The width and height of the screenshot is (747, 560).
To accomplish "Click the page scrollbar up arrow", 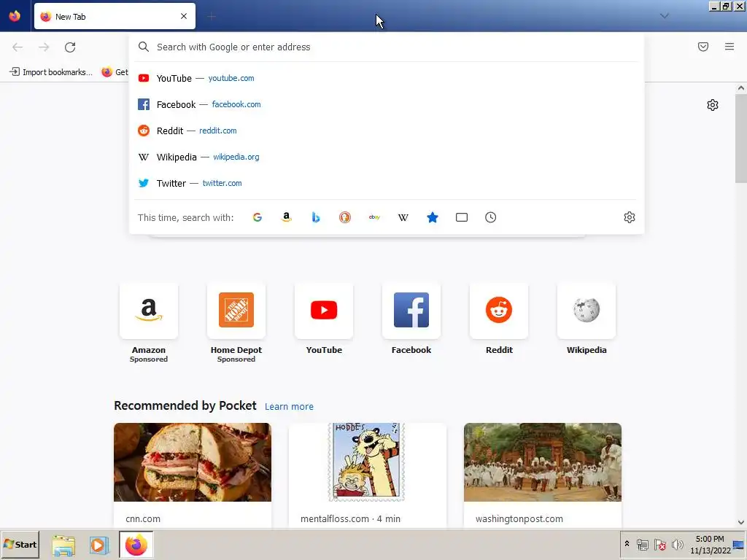I will 741,88.
